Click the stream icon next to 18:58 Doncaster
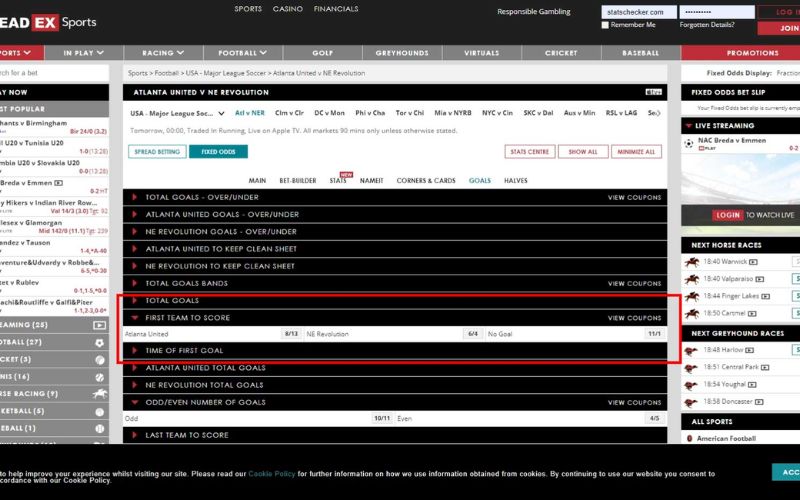Screen dimensions: 800x500 tap(759, 402)
